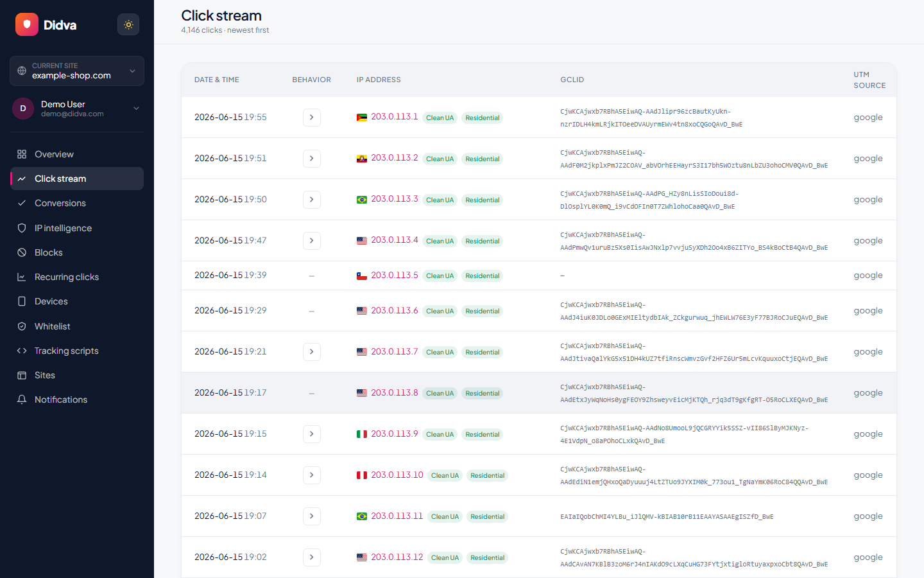
Task: Go to Conversions page
Action: 77,203
